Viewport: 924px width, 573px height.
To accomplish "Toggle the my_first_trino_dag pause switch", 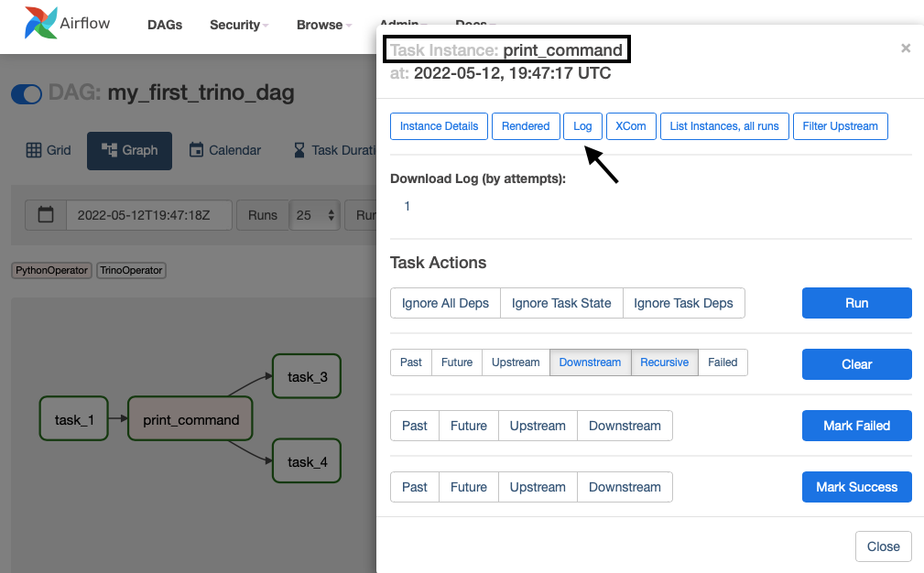I will pyautogui.click(x=27, y=94).
